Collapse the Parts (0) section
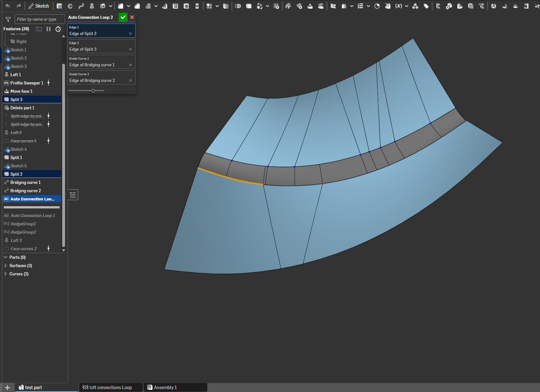Image resolution: width=540 pixels, height=392 pixels. pos(5,257)
